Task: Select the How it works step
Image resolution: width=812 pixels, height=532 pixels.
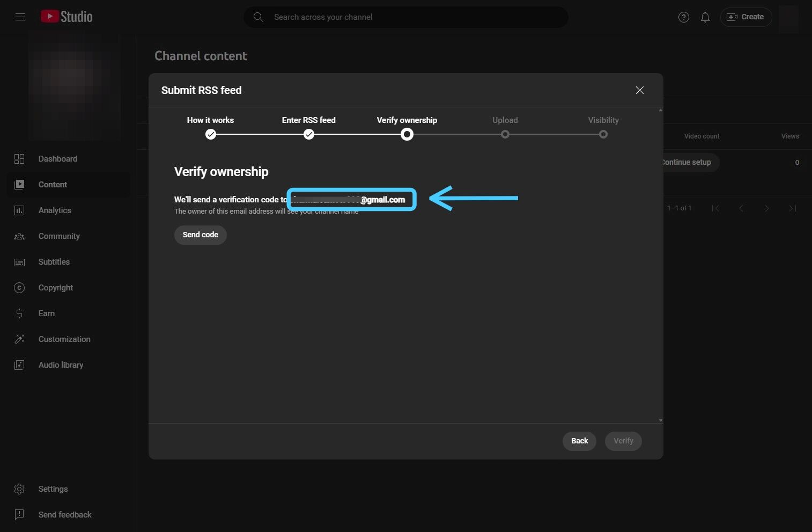Action: (x=211, y=134)
